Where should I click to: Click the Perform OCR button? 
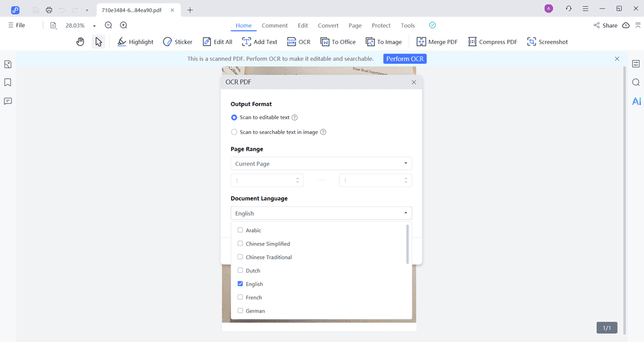click(405, 59)
